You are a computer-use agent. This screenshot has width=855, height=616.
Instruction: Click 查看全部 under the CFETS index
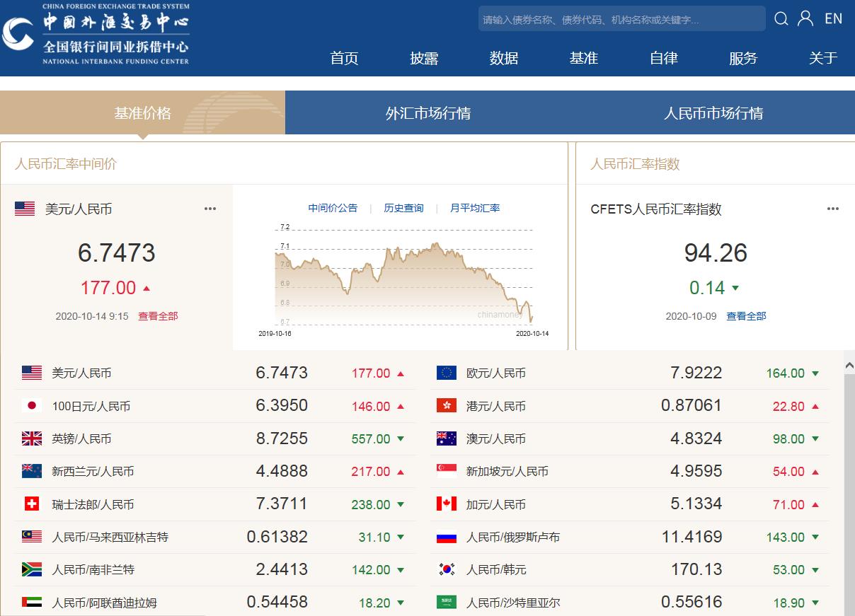tap(746, 316)
